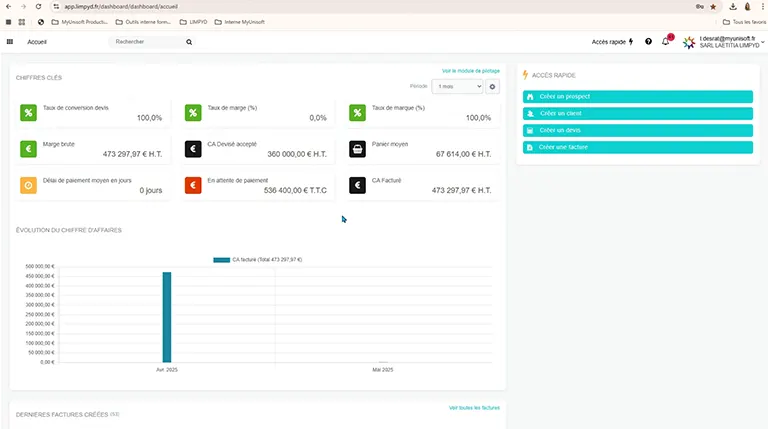The width and height of the screenshot is (768, 429).
Task: Open the period settings gear icon
Action: tap(492, 87)
